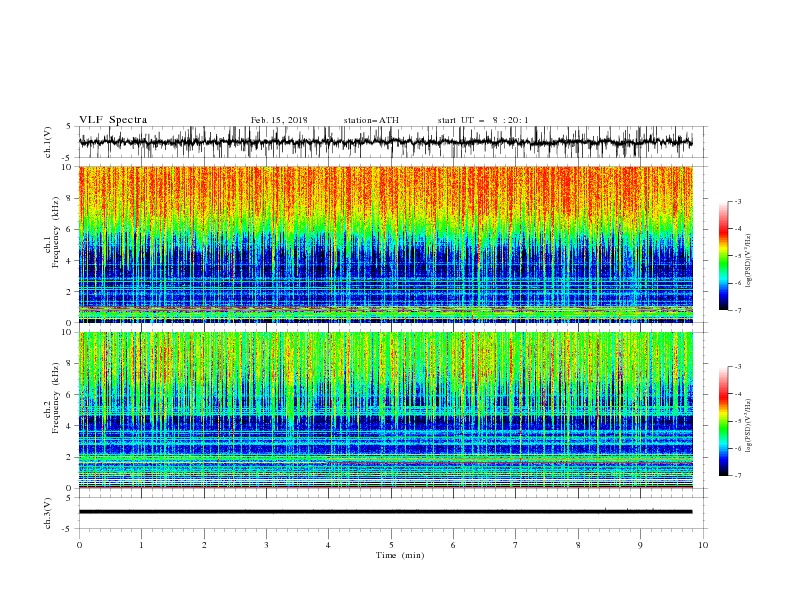This screenshot has width=792, height=612.
Task: Click the ch.2 "Frequency (kHz)" axis label
Action: pyautogui.click(x=56, y=398)
